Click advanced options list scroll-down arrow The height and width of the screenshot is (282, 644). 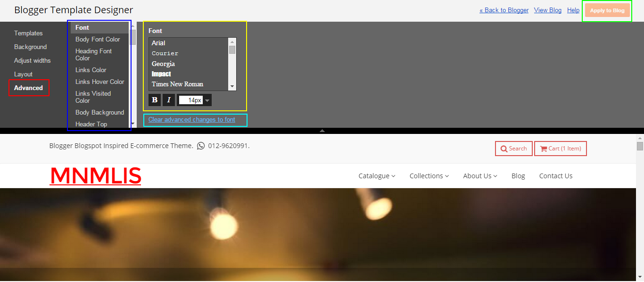coord(133,124)
